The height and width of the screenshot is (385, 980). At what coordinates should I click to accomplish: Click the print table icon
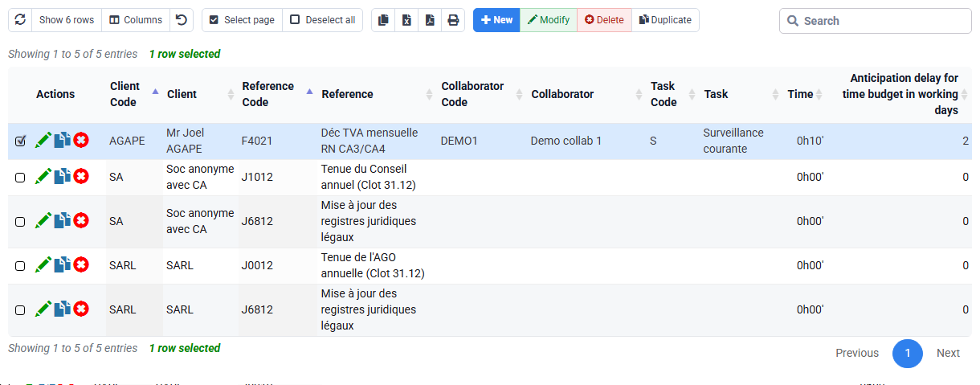[x=453, y=20]
